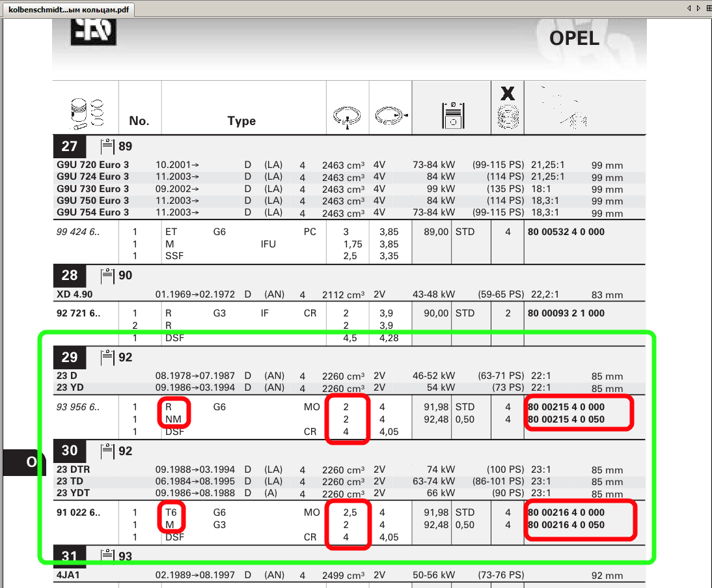Click the 'Type' column header
Image resolution: width=712 pixels, height=588 pixels.
(x=241, y=121)
